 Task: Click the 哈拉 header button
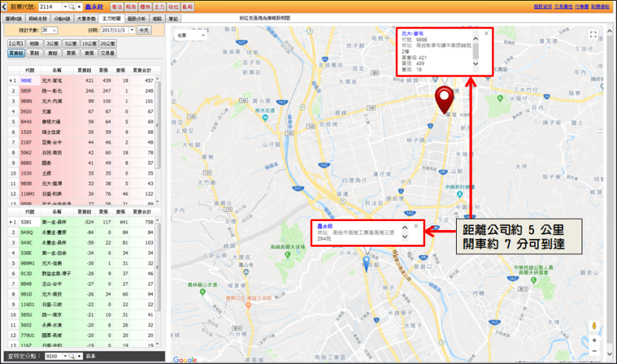pyautogui.click(x=173, y=7)
